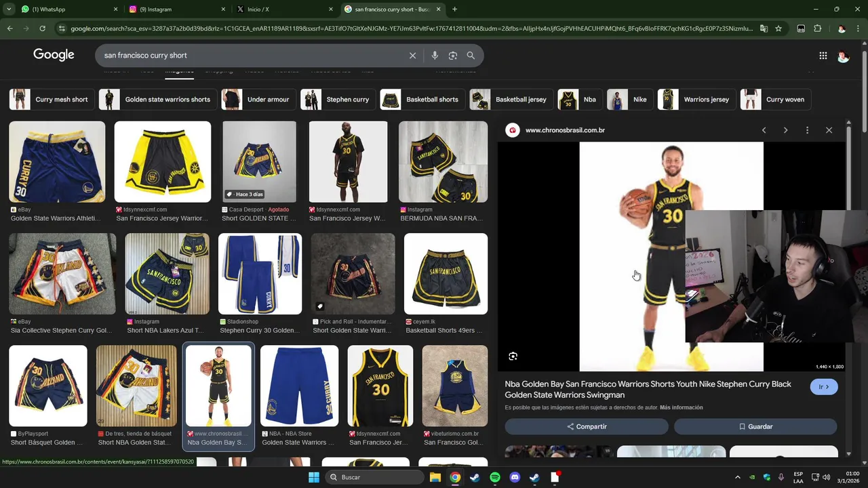Open the Nba Golden Bay preview title link
This screenshot has width=868, height=488.
(648, 389)
